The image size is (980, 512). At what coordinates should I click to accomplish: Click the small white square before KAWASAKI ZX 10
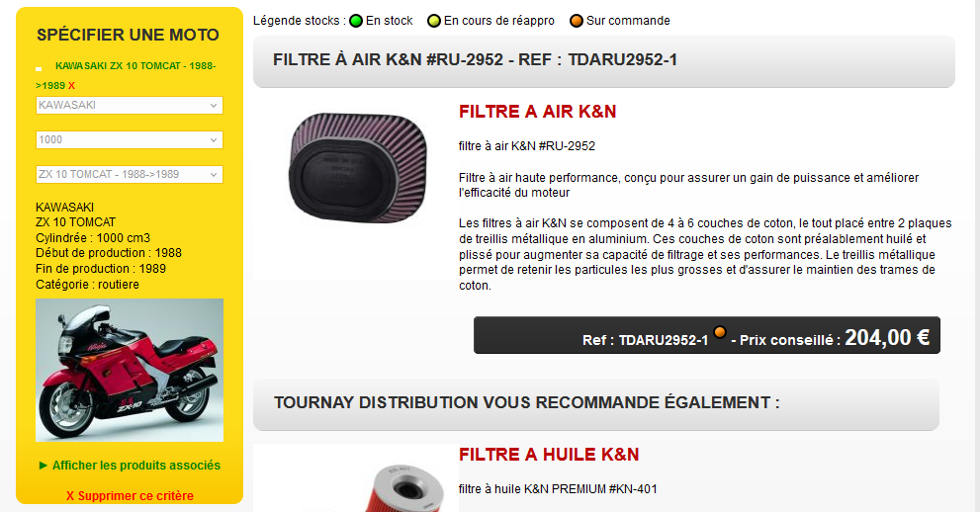(x=39, y=68)
